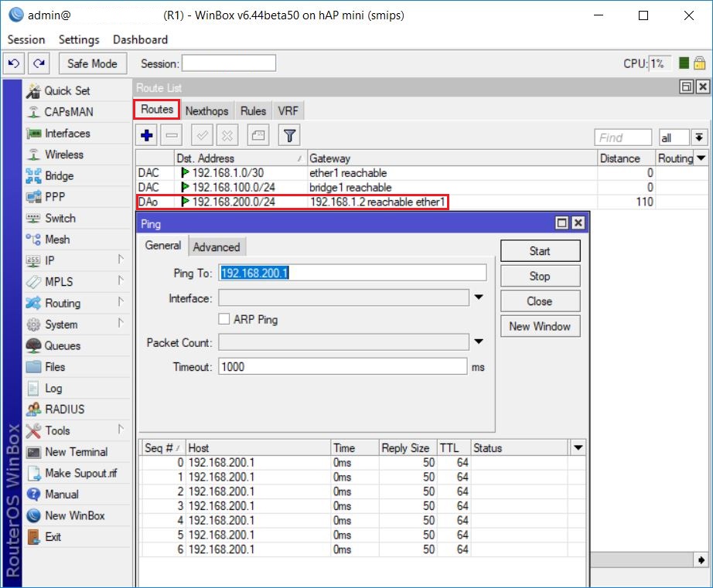Switch to the VRF tab

click(x=288, y=110)
